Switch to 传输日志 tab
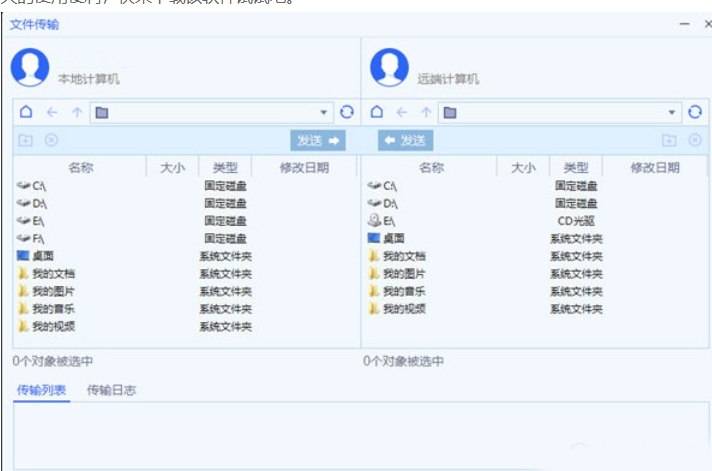 [x=111, y=390]
